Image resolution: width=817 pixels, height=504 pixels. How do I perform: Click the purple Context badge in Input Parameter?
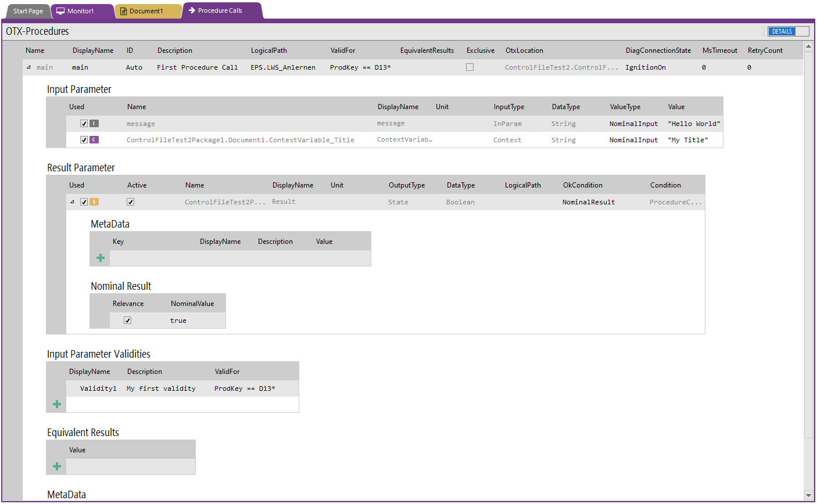pos(95,139)
